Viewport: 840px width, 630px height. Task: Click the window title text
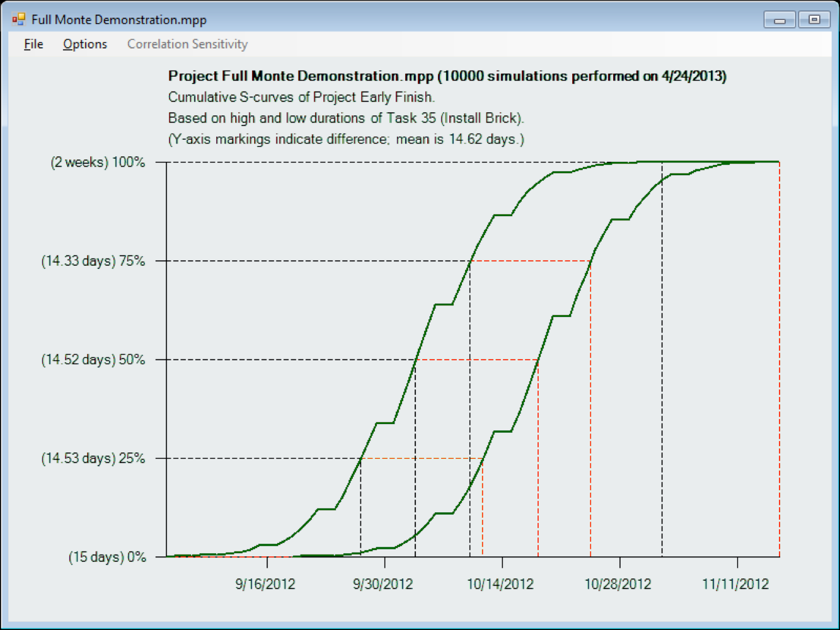[x=119, y=20]
